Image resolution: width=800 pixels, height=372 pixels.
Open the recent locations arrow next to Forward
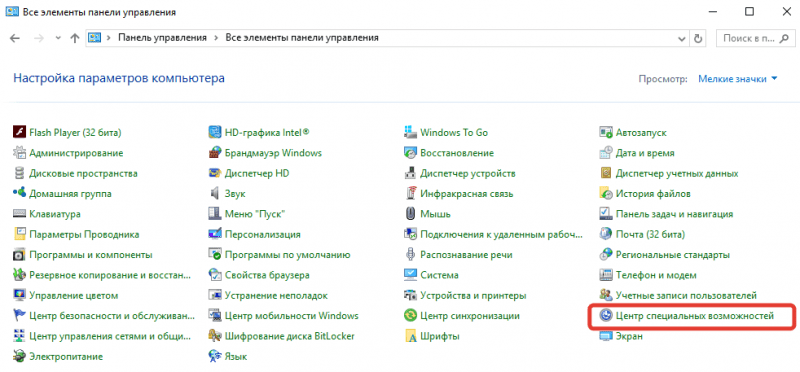58,38
